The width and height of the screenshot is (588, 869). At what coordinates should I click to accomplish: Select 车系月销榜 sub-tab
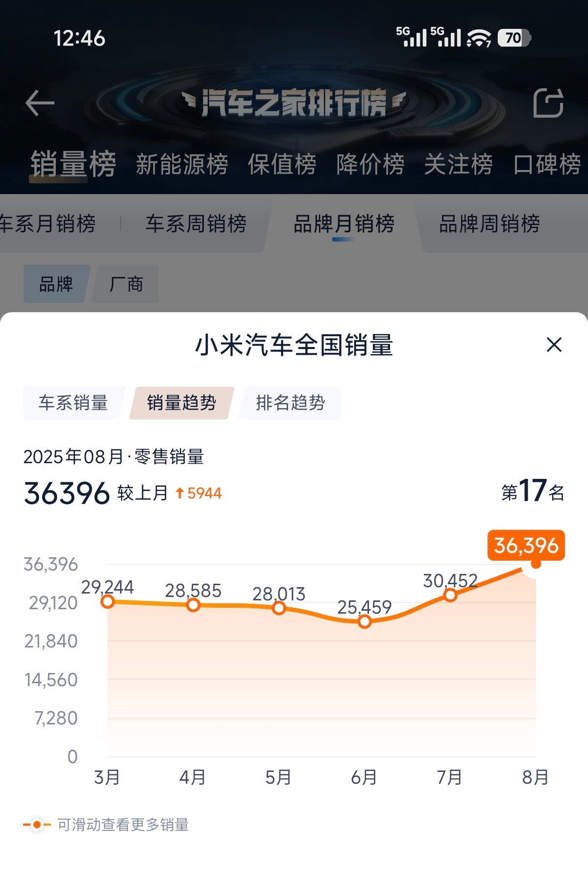(x=48, y=224)
